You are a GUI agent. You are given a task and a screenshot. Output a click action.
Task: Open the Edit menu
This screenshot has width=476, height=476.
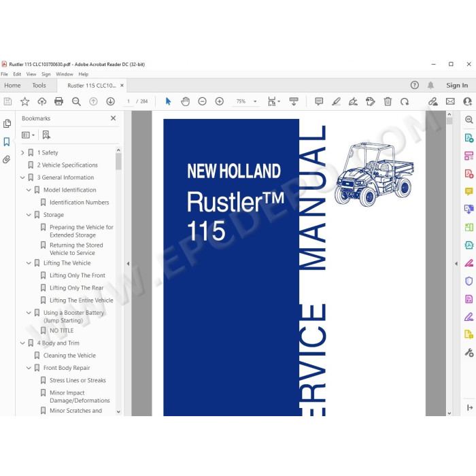coord(17,74)
